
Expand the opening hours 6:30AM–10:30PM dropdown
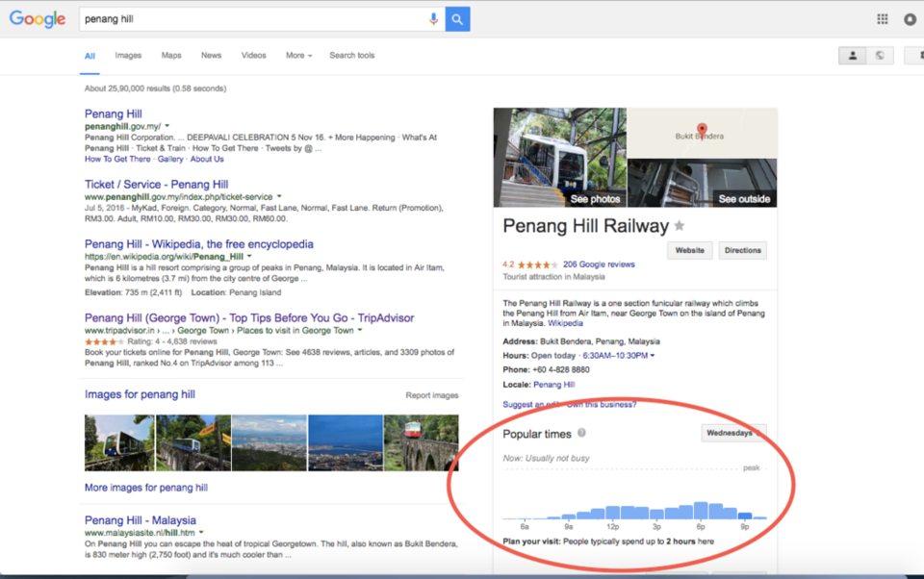[619, 356]
